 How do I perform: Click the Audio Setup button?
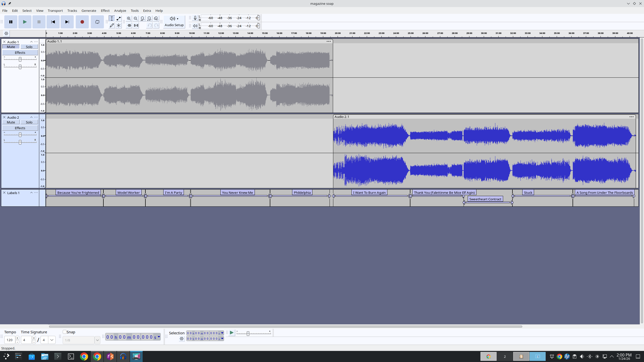[x=174, y=22]
